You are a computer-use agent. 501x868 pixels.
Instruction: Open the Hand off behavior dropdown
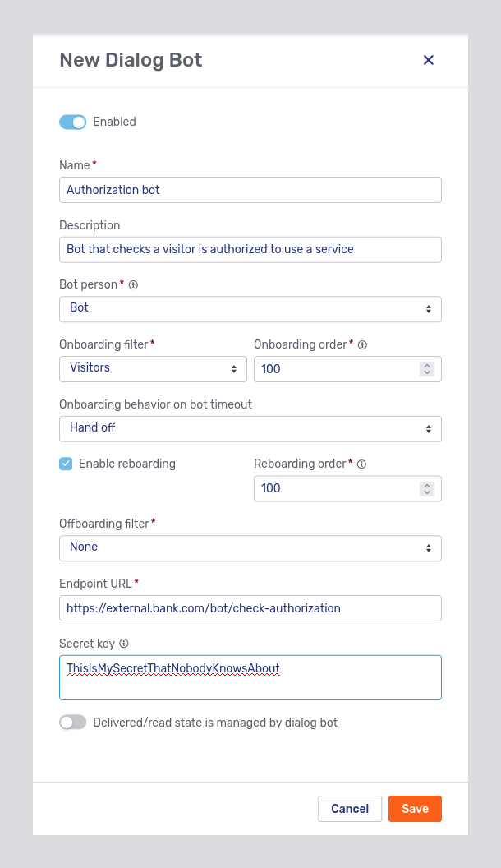[250, 428]
